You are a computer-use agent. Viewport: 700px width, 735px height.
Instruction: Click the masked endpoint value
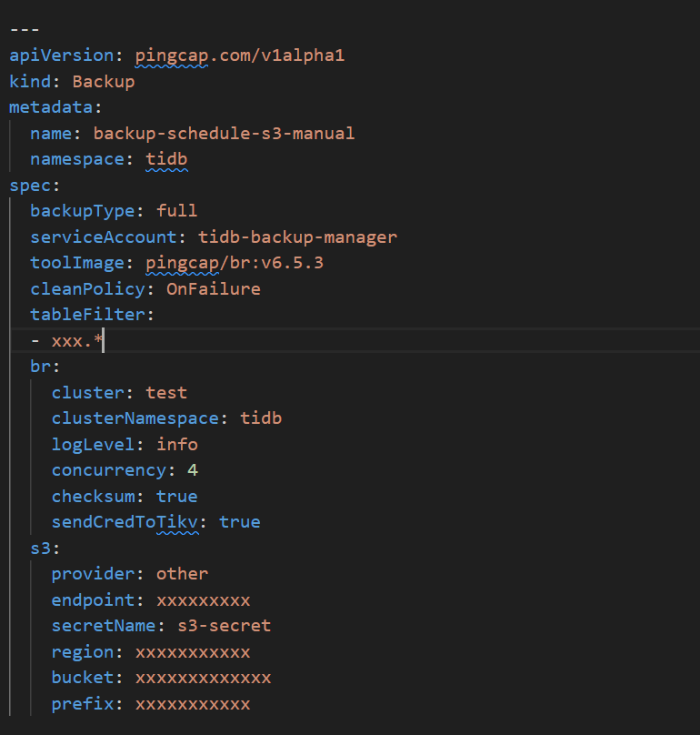coord(204,600)
